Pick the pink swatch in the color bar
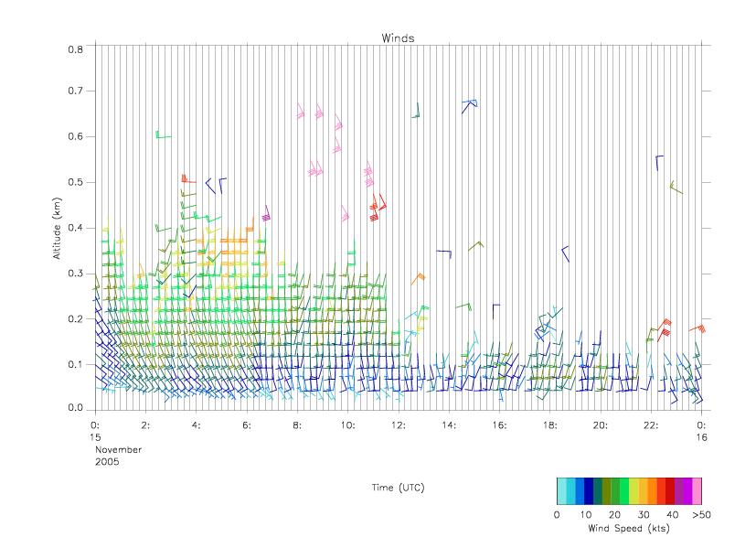Screen dimensions: 756x559 tap(697, 491)
